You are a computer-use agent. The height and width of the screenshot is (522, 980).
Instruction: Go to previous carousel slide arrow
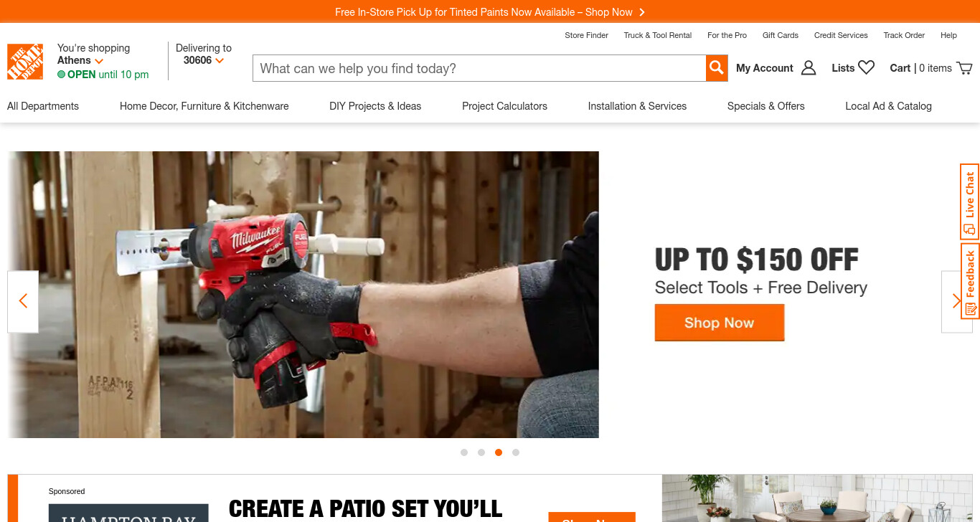tap(23, 301)
